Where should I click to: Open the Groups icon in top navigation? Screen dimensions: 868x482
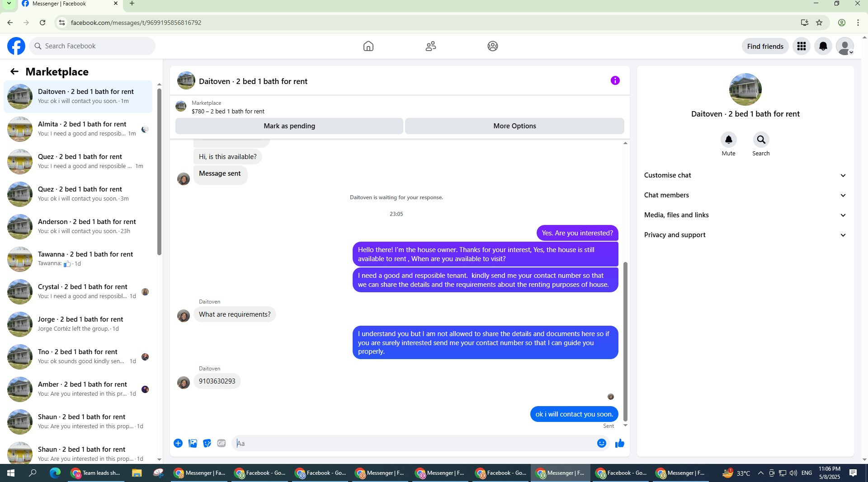click(x=493, y=46)
